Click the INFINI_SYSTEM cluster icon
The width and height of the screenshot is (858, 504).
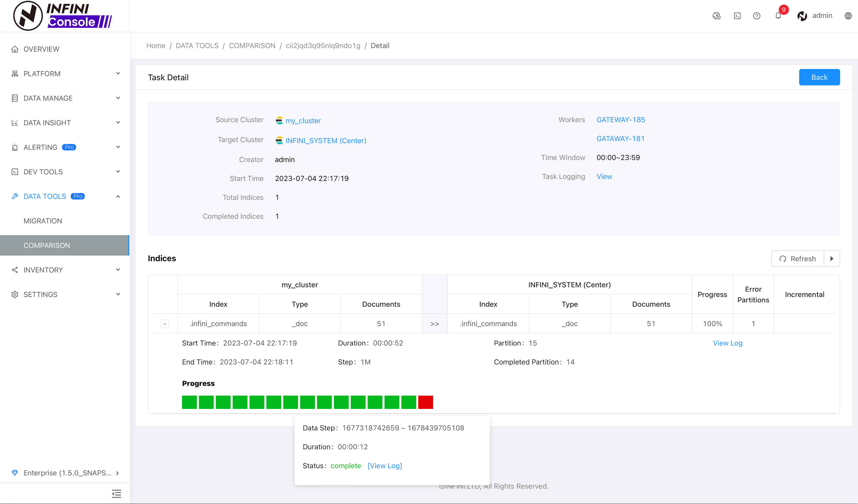click(x=279, y=140)
